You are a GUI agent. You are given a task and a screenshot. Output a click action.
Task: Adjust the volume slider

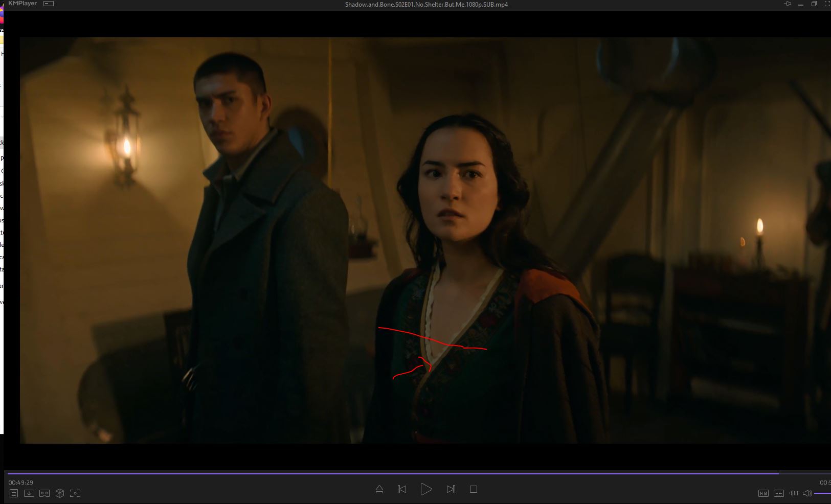(822, 493)
